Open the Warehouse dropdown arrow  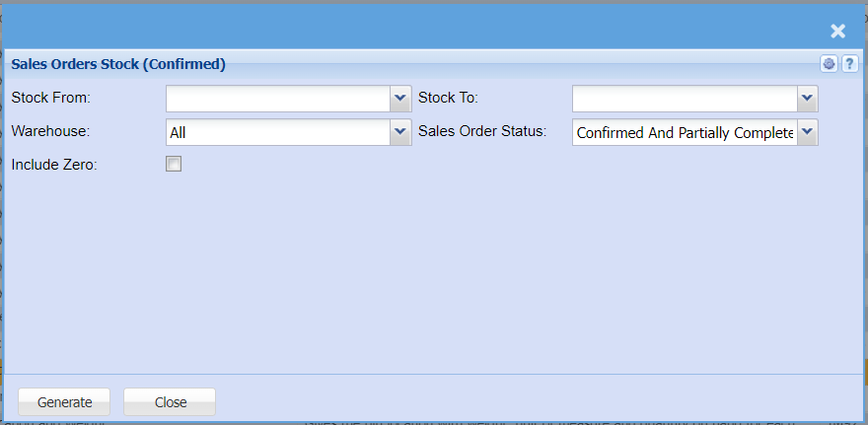[x=400, y=132]
